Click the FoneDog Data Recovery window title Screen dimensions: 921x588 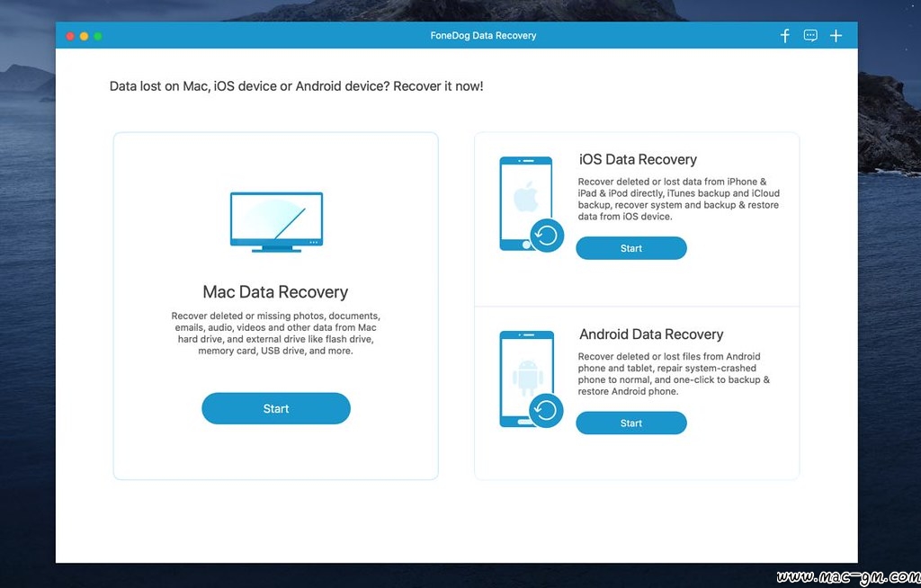coord(483,36)
